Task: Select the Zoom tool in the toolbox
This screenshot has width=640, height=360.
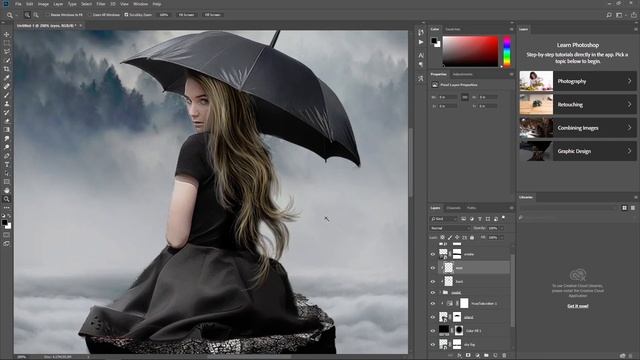Action: click(x=7, y=199)
